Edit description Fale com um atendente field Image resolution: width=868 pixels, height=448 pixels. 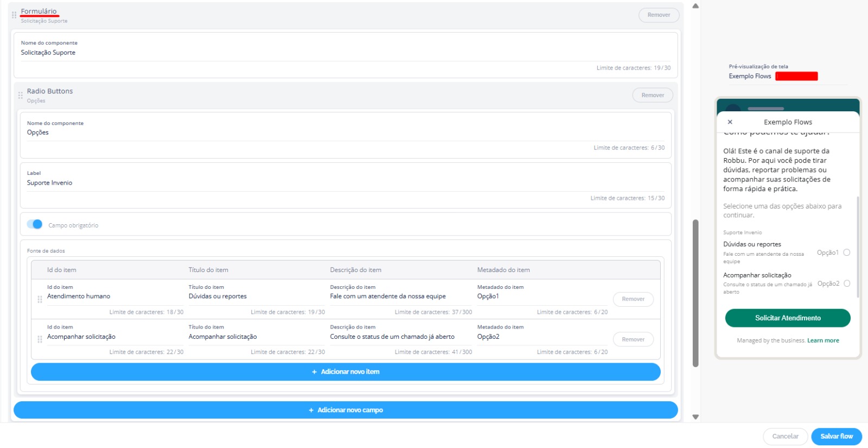tap(401, 296)
